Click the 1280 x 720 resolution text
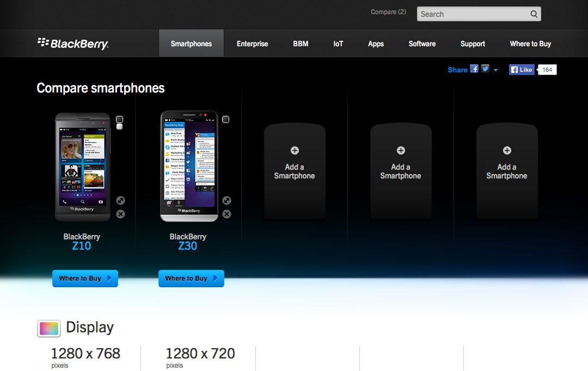 (x=200, y=354)
